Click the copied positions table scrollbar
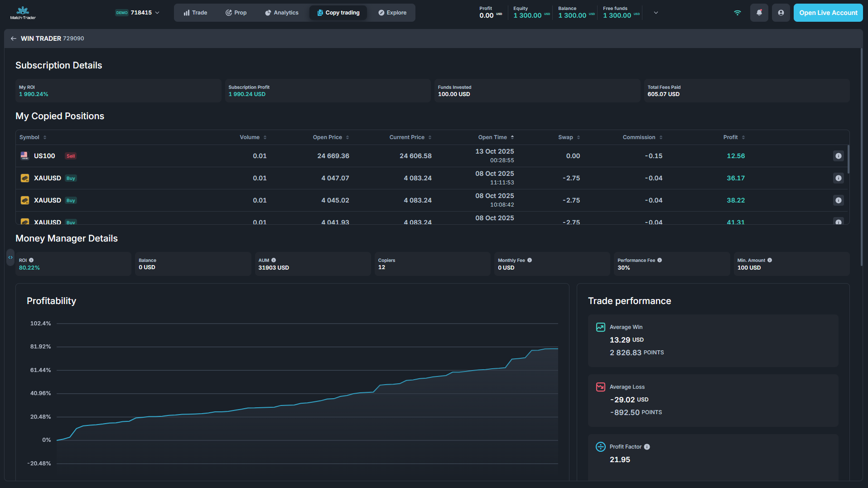Screen dimensions: 868x488 coord(848,159)
